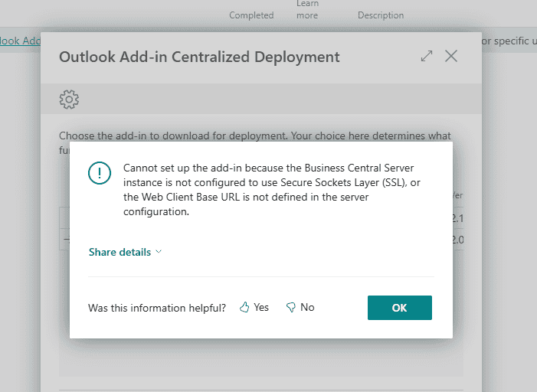The width and height of the screenshot is (537, 392).
Task: Click the 'Was this information helpful?' text
Action: coord(157,308)
